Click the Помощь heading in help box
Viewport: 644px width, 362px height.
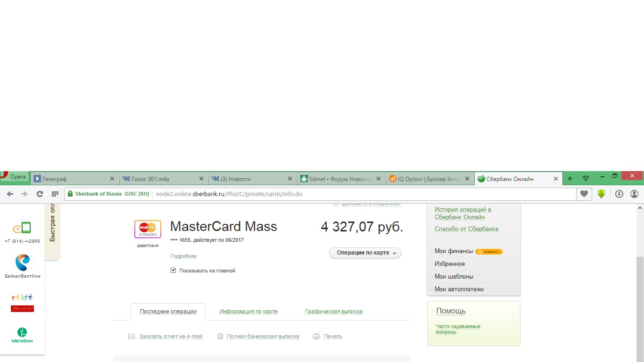pos(451,311)
